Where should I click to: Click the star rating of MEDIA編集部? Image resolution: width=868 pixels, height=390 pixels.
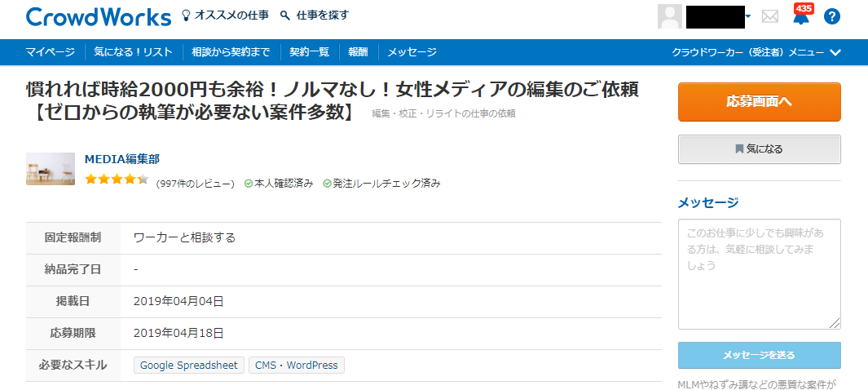pos(117,179)
